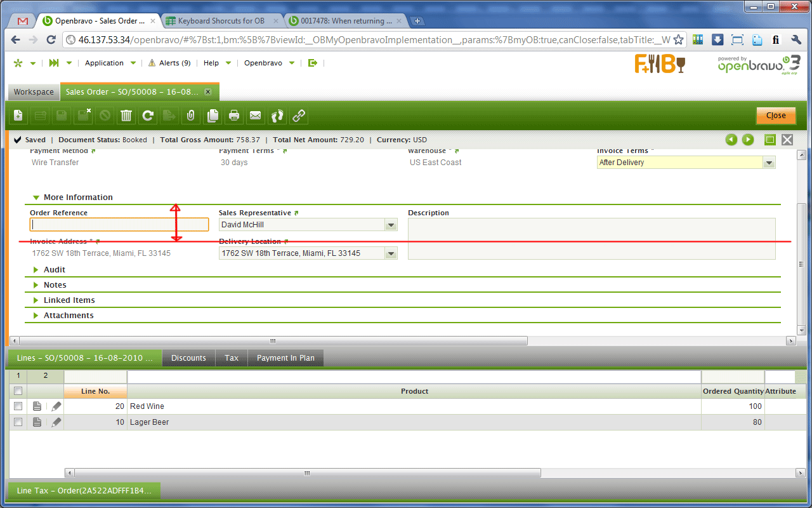
Task: Click the delete record trash icon
Action: click(x=126, y=116)
